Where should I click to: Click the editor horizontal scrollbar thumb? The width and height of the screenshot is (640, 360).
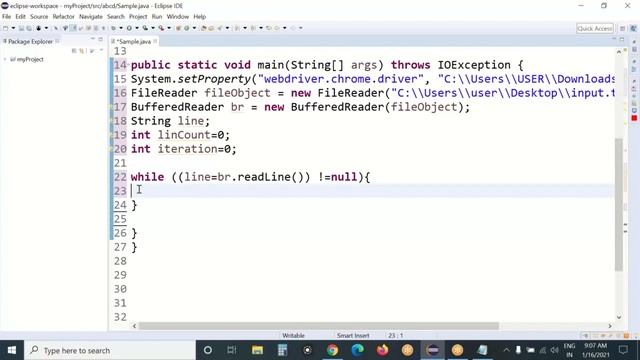pyautogui.click(x=318, y=326)
